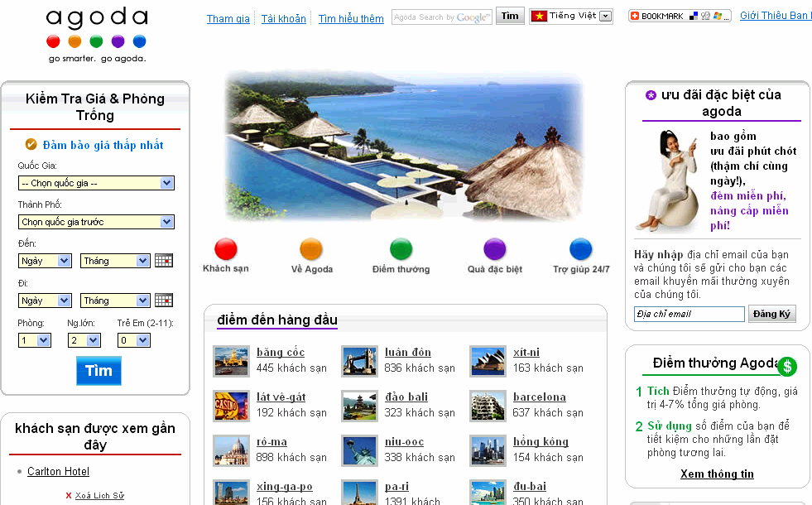Viewport: 812px width, 505px height.
Task: Click the Vietnam flag icon
Action: (x=539, y=16)
